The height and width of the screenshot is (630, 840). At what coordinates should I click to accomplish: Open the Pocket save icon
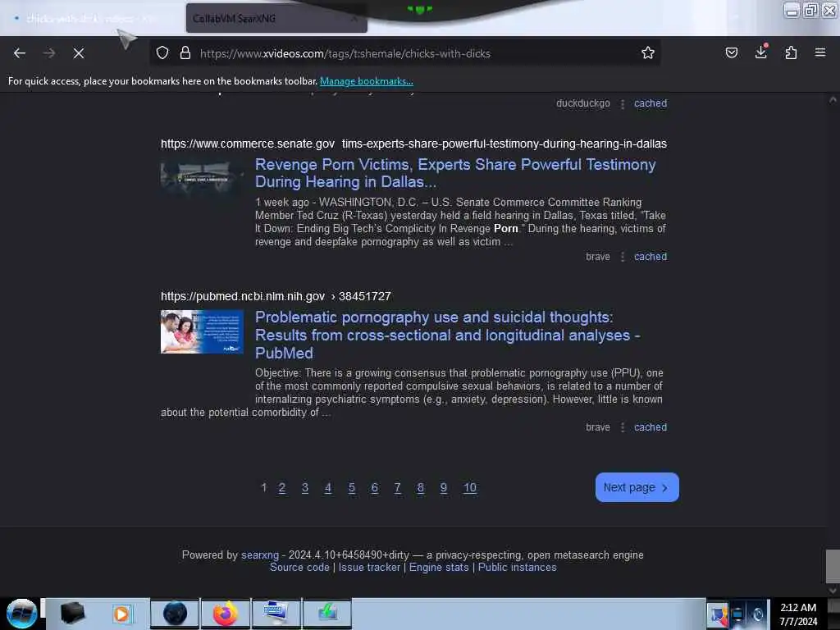pyautogui.click(x=731, y=52)
